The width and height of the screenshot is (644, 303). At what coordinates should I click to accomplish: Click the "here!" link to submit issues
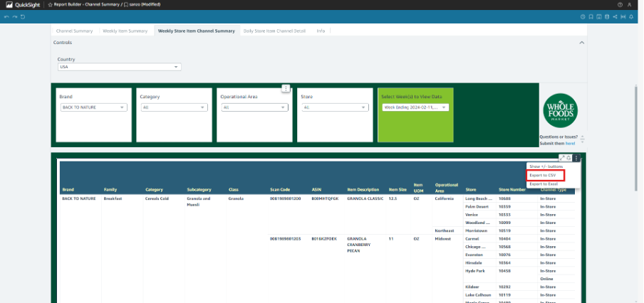tap(570, 144)
